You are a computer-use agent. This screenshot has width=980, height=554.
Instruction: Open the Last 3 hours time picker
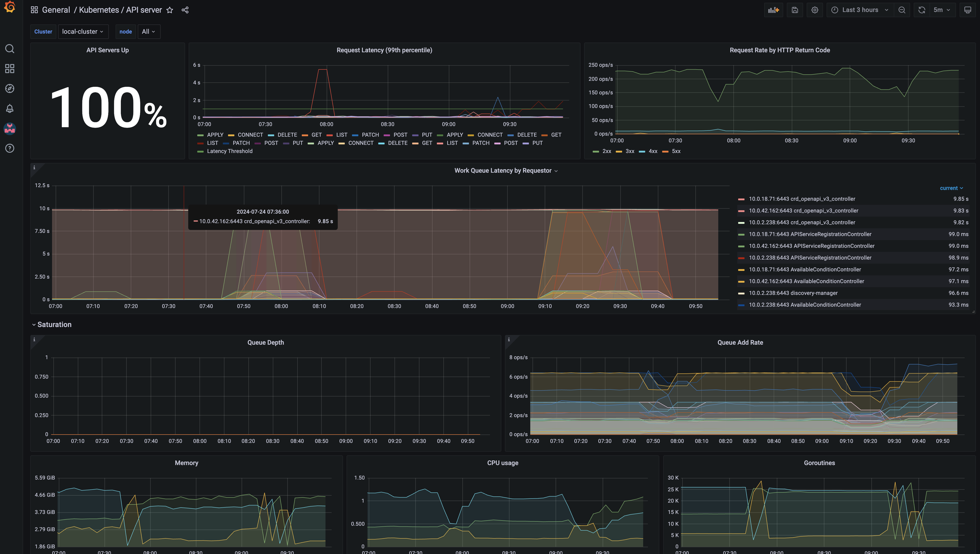pos(860,10)
